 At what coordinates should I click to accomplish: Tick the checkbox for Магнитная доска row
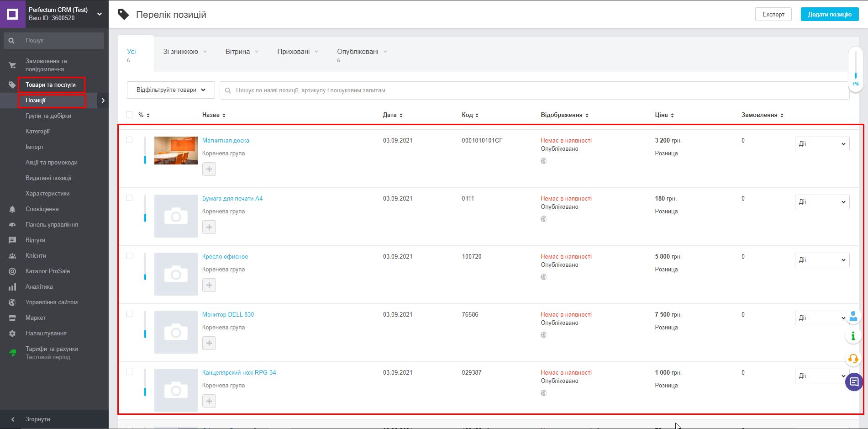[129, 140]
